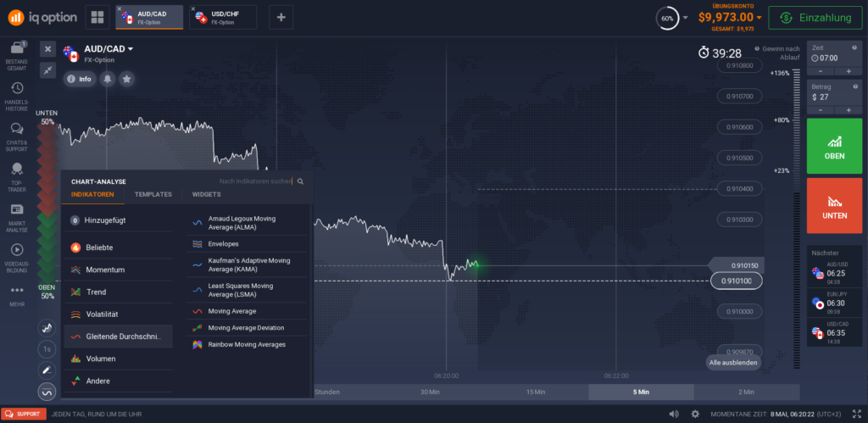Select the 30 Min timeframe
The height and width of the screenshot is (423, 868).
(x=430, y=392)
